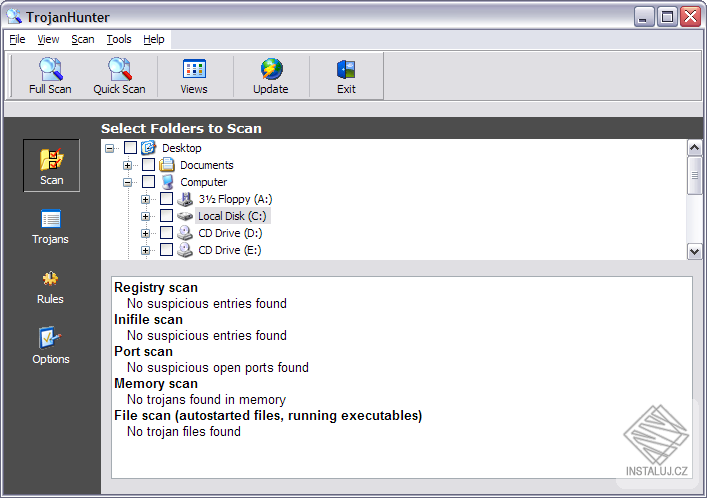
Task: Check the CD Drive (D:) checkbox
Action: coord(166,233)
